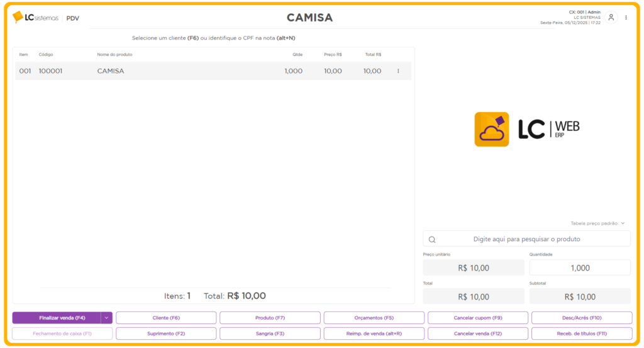This screenshot has width=644, height=348.
Task: Expand the Finalizar venda dropdown arrow
Action: [x=106, y=318]
